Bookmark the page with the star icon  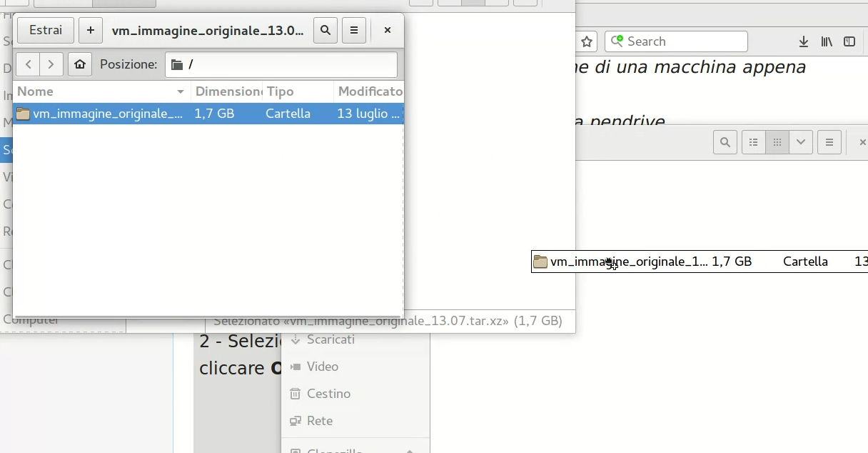587,41
